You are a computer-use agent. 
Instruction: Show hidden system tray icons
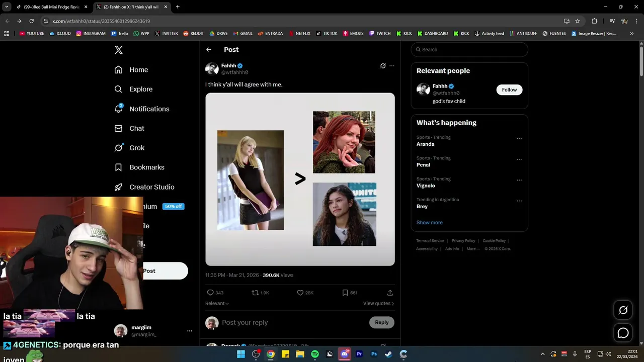tap(542, 354)
